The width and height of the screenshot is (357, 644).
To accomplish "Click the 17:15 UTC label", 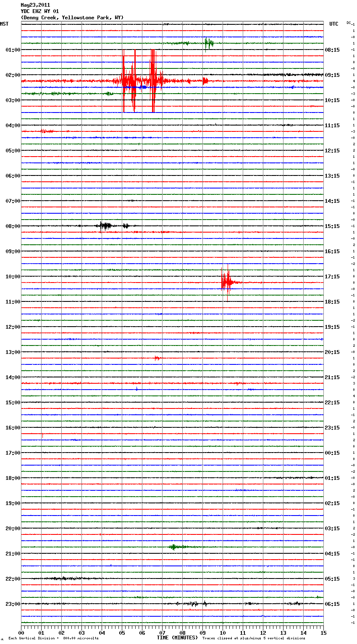I will (332, 277).
